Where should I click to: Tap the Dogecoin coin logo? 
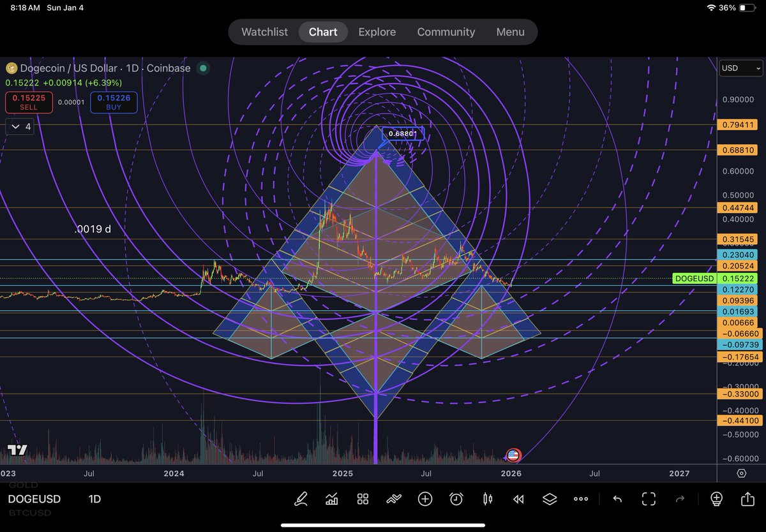11,68
